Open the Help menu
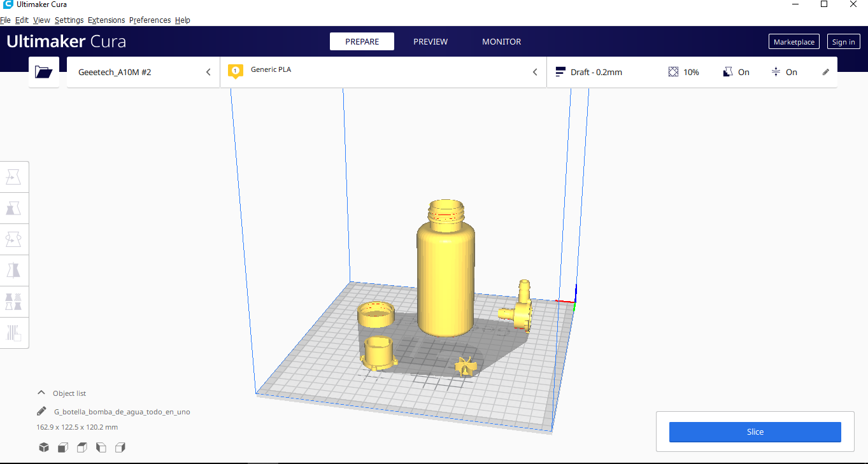This screenshot has height=464, width=868. tap(182, 20)
